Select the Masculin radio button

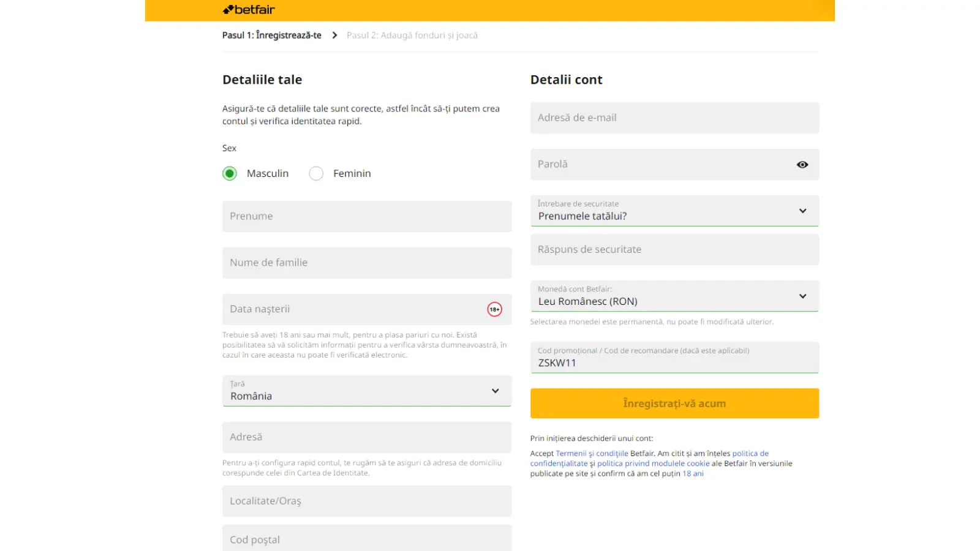pos(230,173)
